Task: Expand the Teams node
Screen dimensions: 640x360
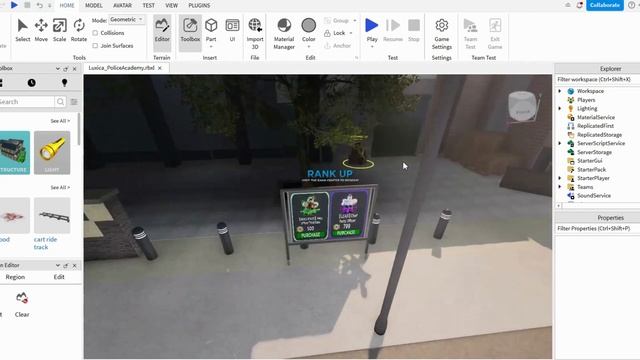Action: [x=560, y=187]
